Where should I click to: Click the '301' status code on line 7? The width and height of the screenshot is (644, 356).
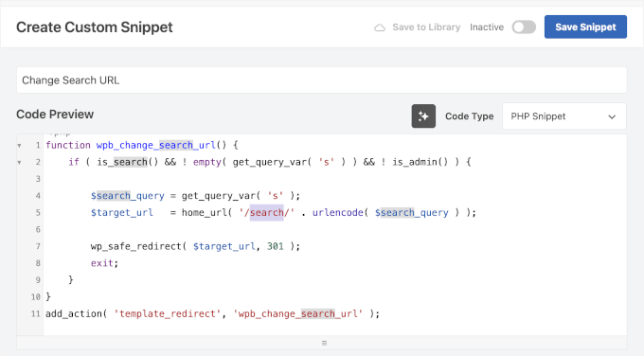(x=276, y=246)
